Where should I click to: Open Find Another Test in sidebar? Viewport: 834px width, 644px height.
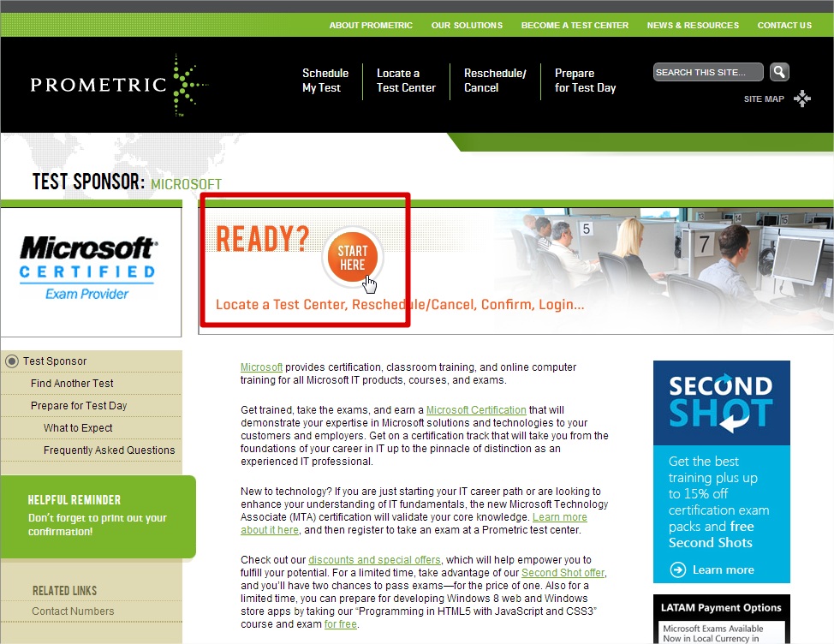click(72, 384)
